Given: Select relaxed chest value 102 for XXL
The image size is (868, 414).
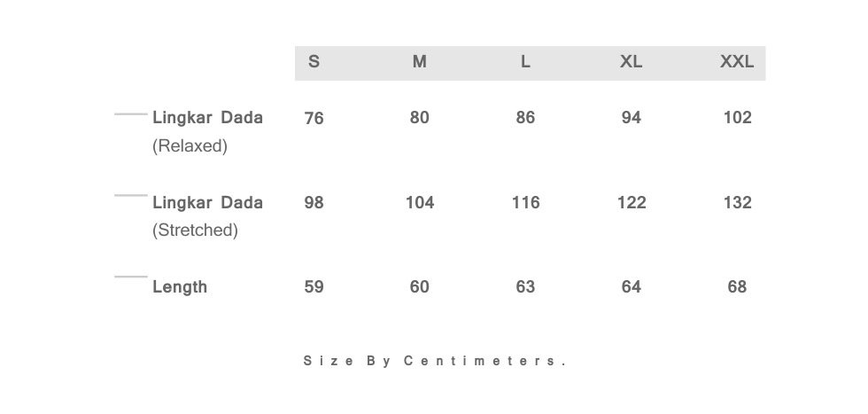Looking at the screenshot, I should (737, 118).
